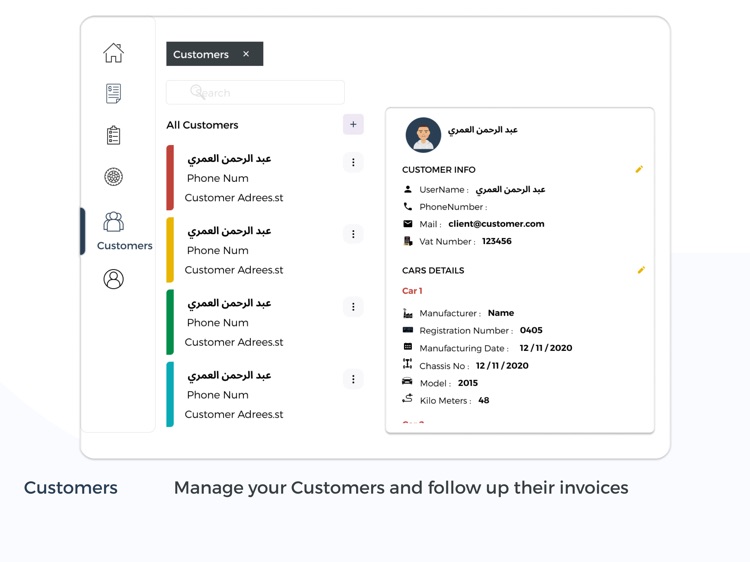Click the Car 1 heading
This screenshot has width=750, height=562.
point(412,291)
